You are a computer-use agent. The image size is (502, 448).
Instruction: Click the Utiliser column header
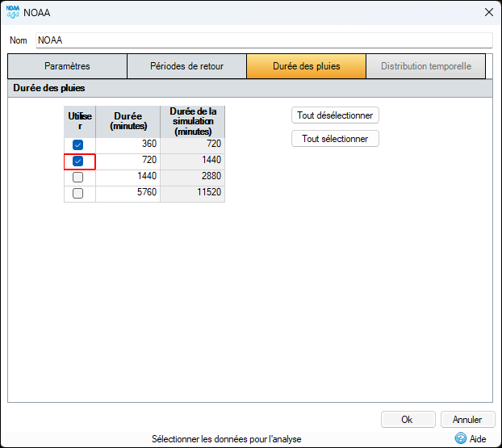click(x=80, y=122)
